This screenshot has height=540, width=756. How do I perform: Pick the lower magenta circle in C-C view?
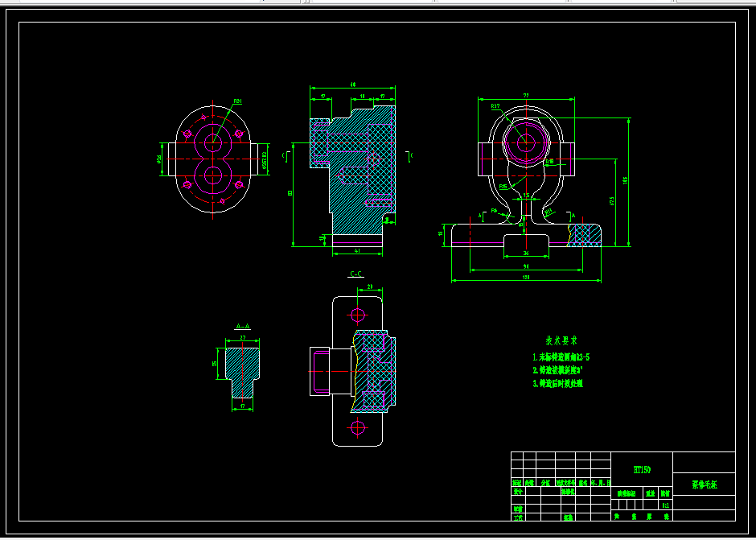(x=357, y=427)
